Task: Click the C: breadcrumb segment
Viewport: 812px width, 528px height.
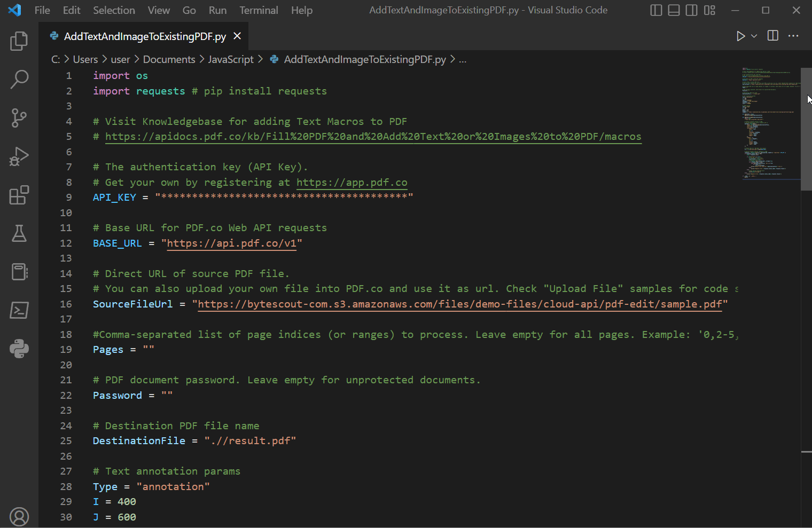Action: tap(56, 59)
